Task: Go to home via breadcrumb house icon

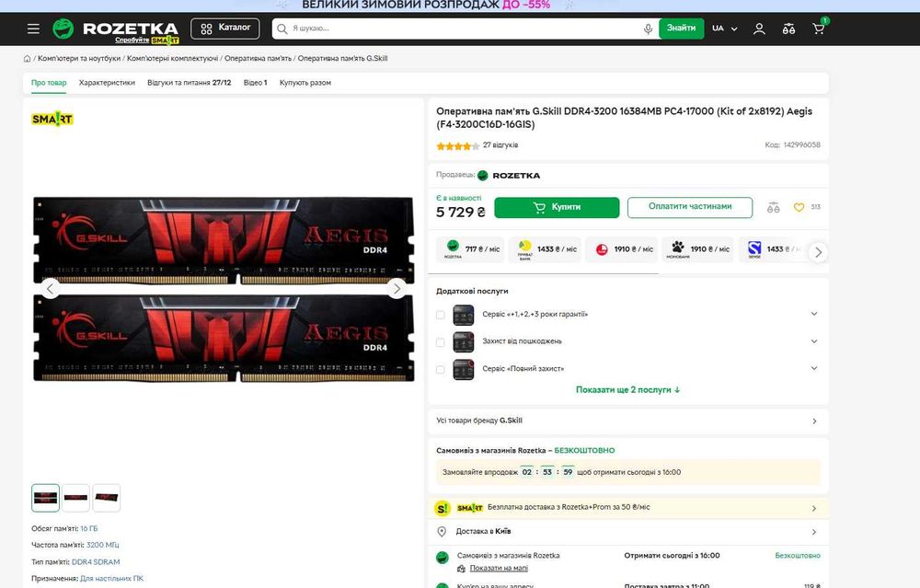Action: 27,58
